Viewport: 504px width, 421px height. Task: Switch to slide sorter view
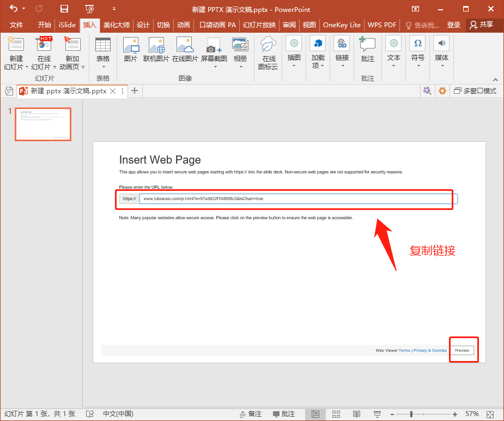point(336,414)
